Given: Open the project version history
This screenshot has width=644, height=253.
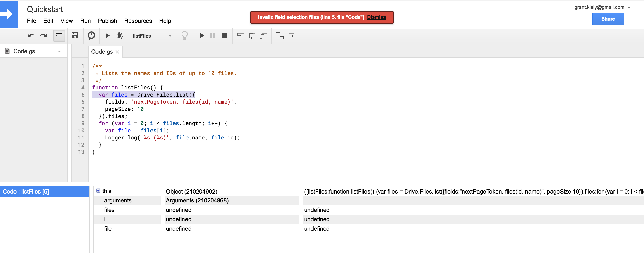Looking at the screenshot, I should pos(91,36).
